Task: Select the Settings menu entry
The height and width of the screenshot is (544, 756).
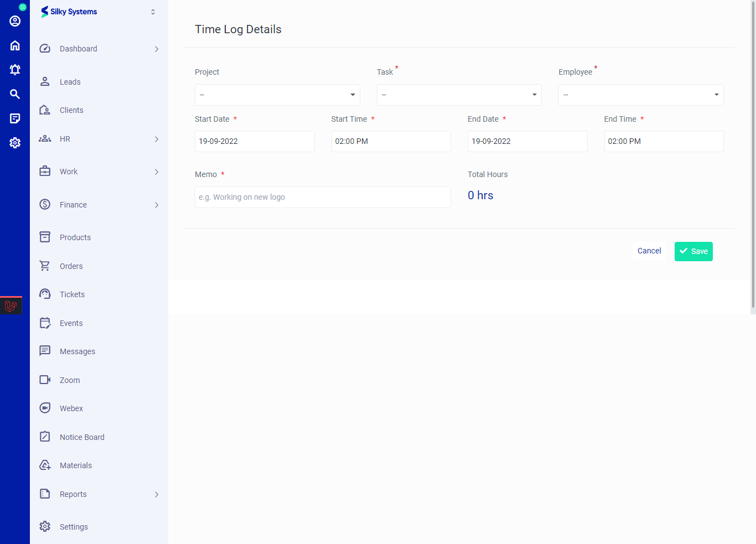Action: coord(74,526)
